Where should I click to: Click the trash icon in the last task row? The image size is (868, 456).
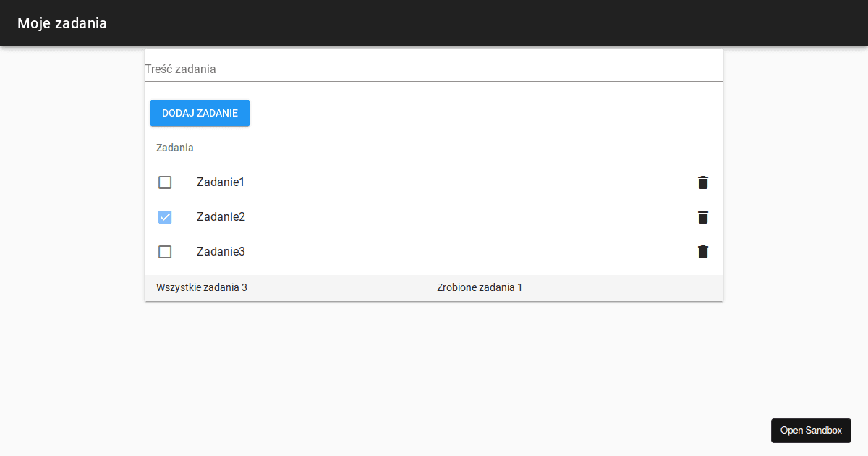tap(702, 252)
